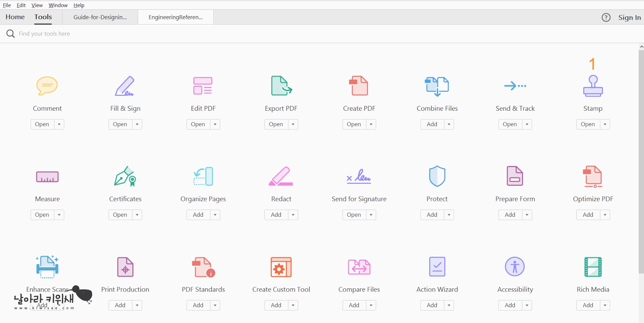Click Open under Send & Track

coord(510,124)
